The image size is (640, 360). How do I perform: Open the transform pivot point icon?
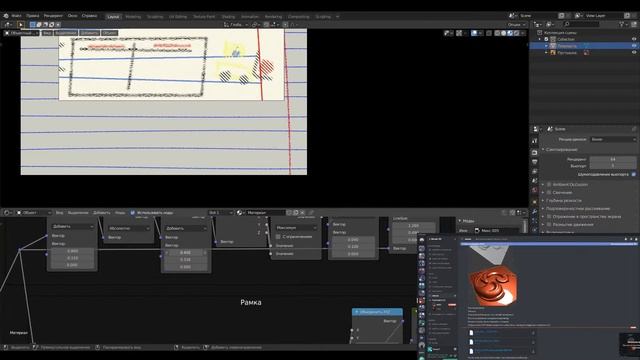click(256, 25)
